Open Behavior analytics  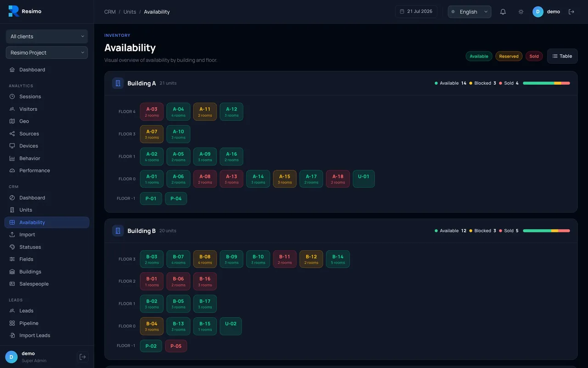[47, 158]
